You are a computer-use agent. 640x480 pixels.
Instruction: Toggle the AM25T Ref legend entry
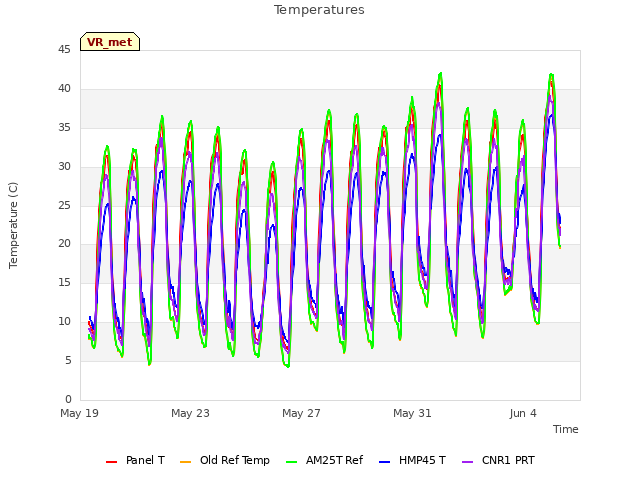coord(324,460)
